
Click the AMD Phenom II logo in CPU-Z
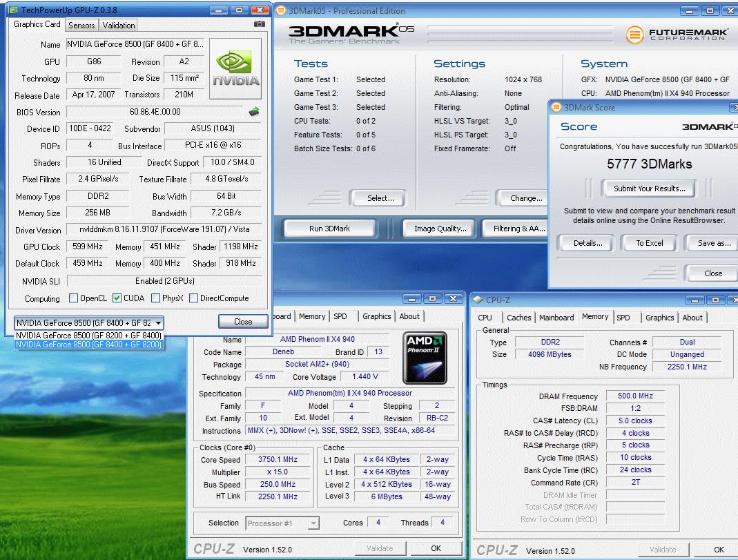425,358
